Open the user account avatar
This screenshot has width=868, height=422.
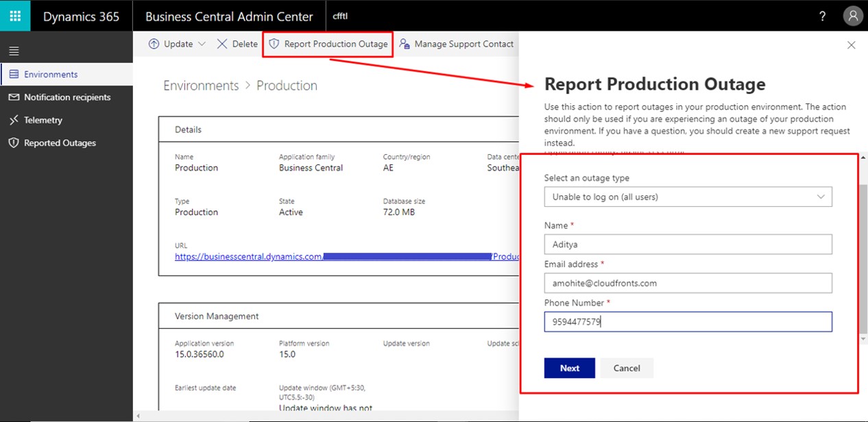pyautogui.click(x=852, y=16)
